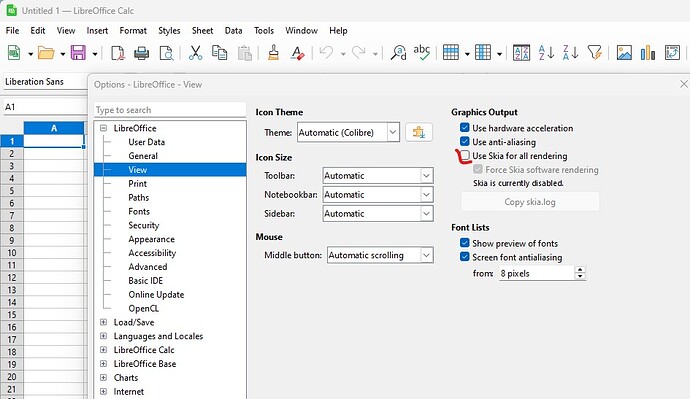Click the Print icon
This screenshot has height=399, width=690.
[x=142, y=53]
